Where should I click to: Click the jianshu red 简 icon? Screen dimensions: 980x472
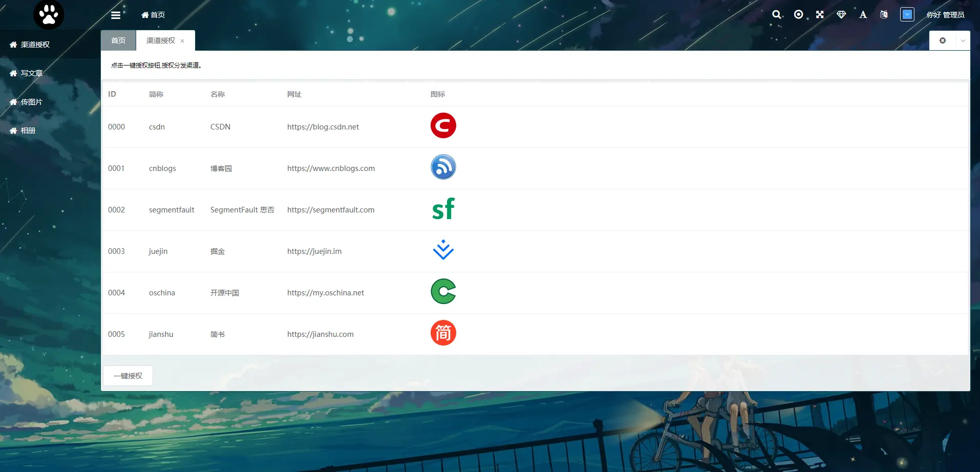[x=443, y=333]
